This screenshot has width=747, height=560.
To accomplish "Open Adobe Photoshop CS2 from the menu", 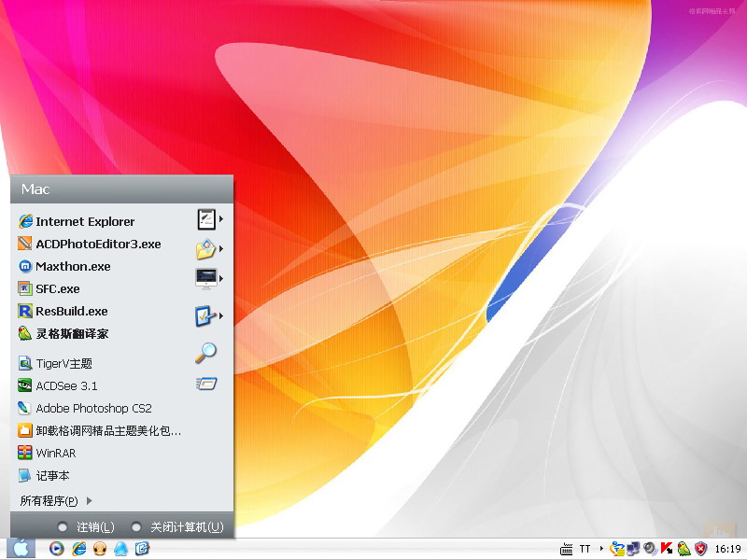I will click(85, 408).
